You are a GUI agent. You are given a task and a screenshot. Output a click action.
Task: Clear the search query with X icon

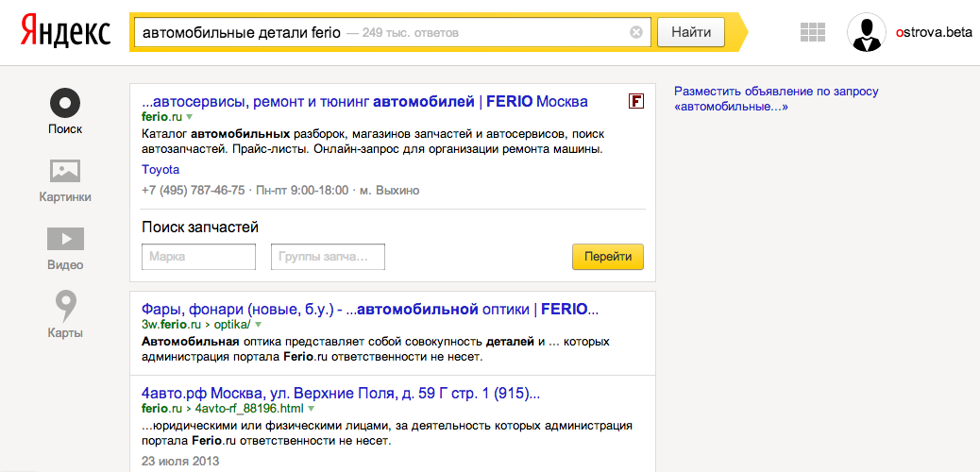pos(636,32)
